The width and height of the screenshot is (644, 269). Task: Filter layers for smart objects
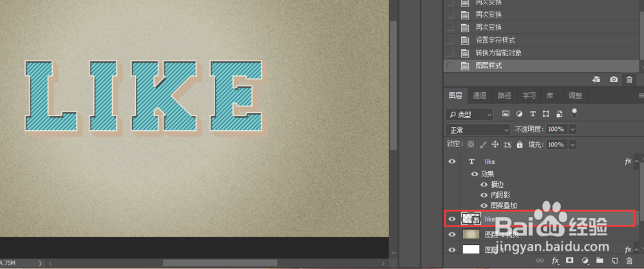click(x=560, y=114)
